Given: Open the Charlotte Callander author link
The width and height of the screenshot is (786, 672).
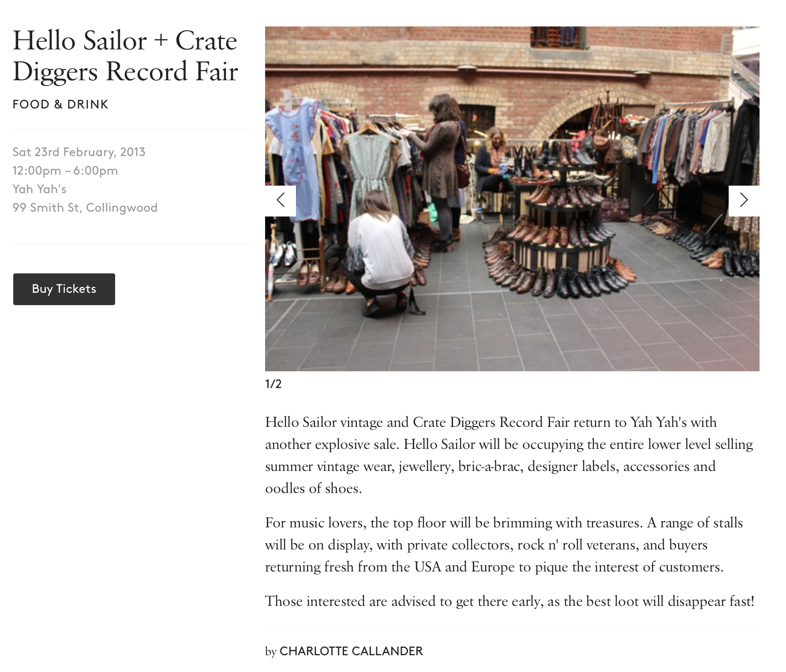Looking at the screenshot, I should point(351,651).
